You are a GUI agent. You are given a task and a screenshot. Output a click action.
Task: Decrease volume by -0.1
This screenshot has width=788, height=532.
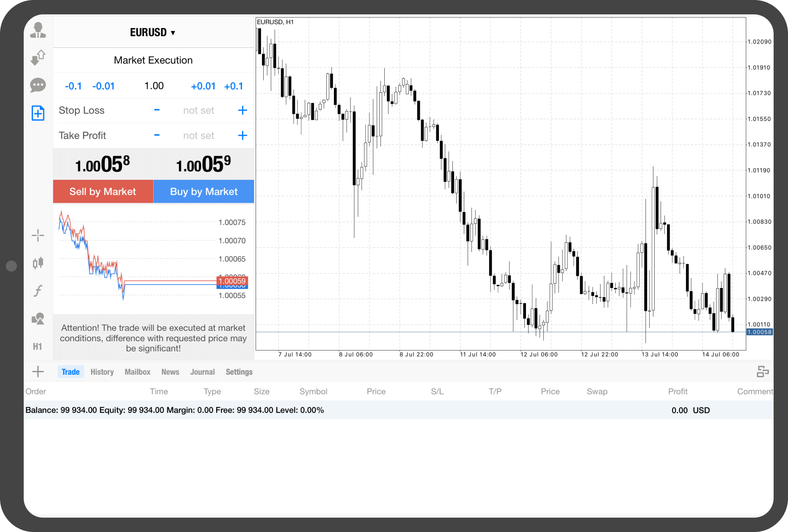tap(73, 86)
